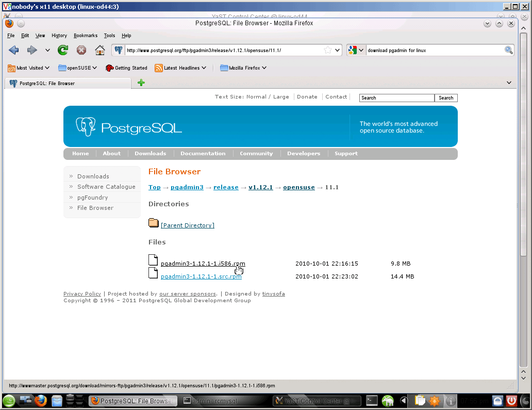Expand the Most Visited bookmarks folder

(x=28, y=68)
